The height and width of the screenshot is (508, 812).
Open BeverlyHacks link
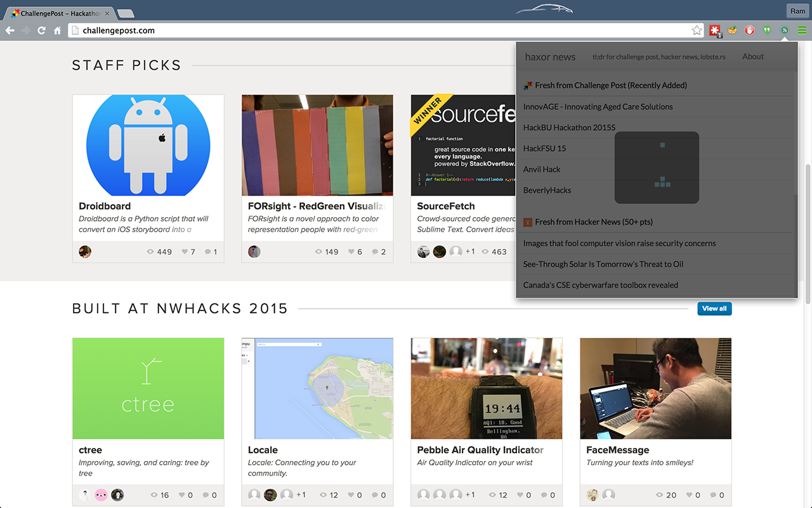pos(547,190)
